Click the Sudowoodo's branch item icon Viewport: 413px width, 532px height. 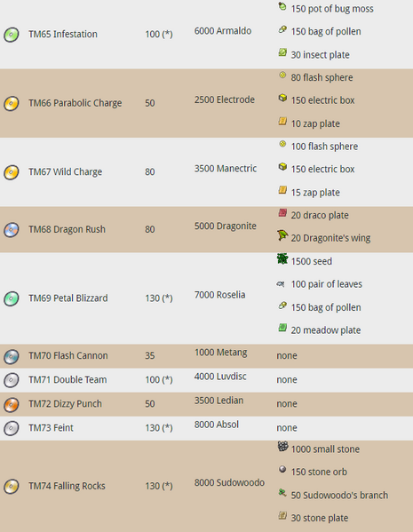tap(282, 492)
